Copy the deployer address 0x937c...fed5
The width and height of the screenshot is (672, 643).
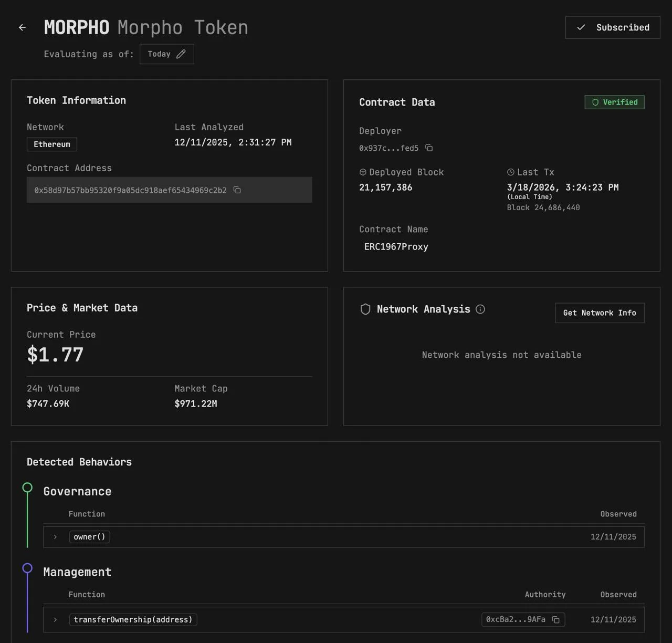point(429,148)
